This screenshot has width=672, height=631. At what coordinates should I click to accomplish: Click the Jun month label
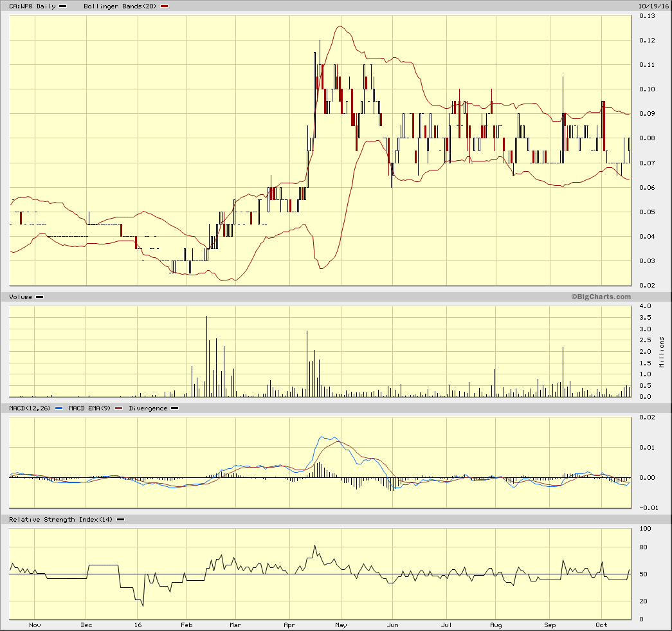392,625
